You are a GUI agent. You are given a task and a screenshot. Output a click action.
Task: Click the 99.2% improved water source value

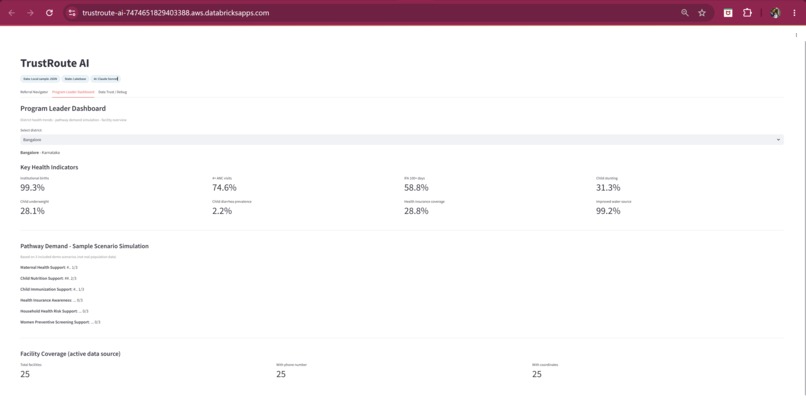coord(608,211)
